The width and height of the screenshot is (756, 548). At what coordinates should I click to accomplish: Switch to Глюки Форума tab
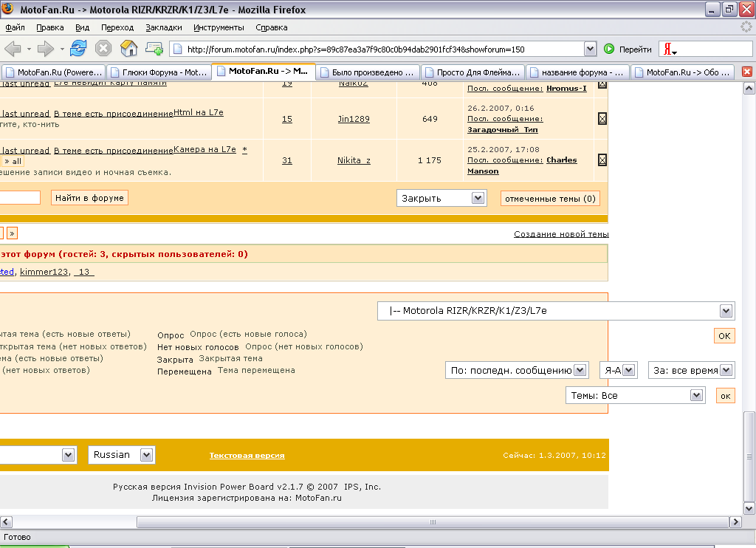pos(159,72)
